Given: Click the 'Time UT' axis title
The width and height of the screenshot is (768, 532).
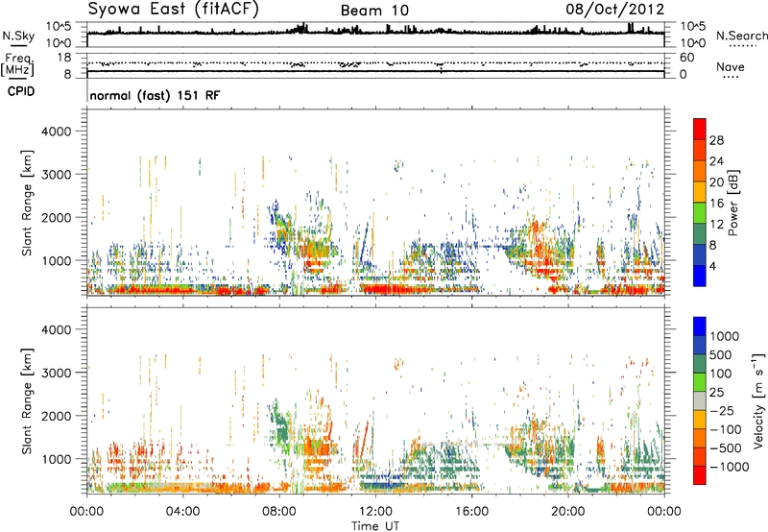Looking at the screenshot, I should (x=375, y=525).
